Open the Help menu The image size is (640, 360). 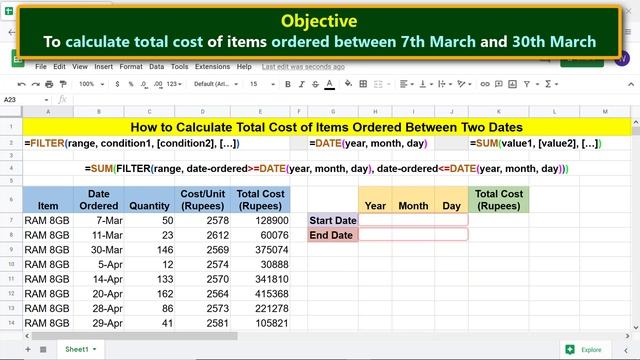click(x=244, y=67)
